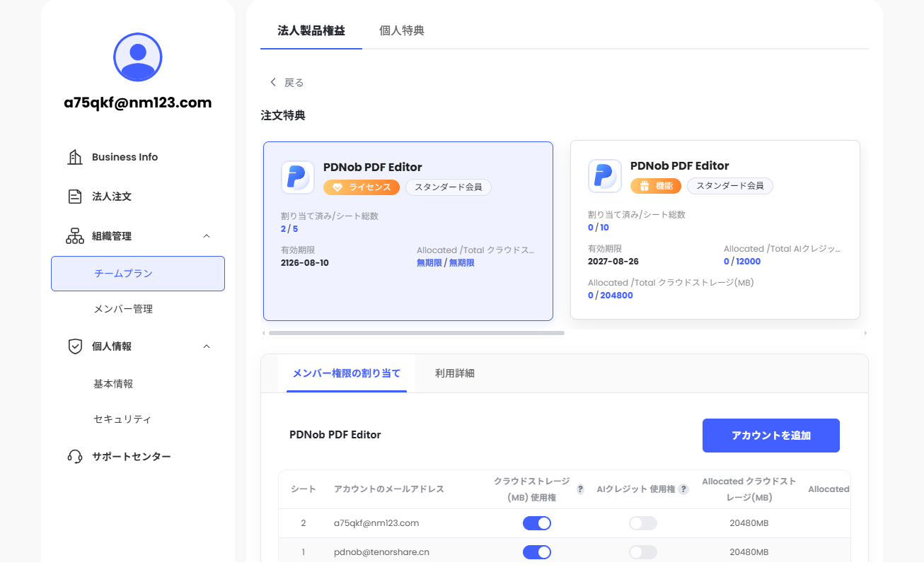The width and height of the screenshot is (924, 572).
Task: Click the cloud storage value 0 / 204800
Action: (x=611, y=296)
